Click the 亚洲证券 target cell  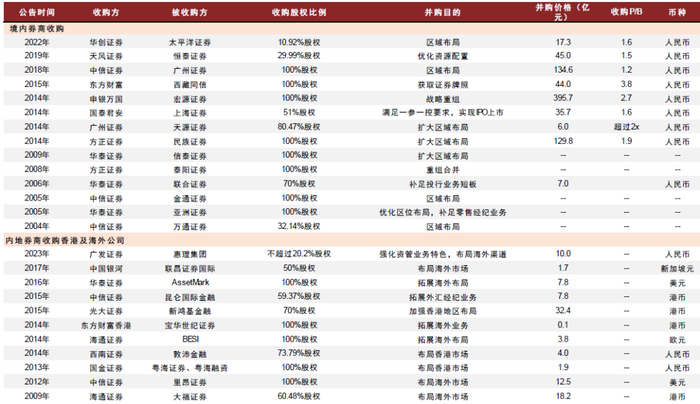[190, 212]
